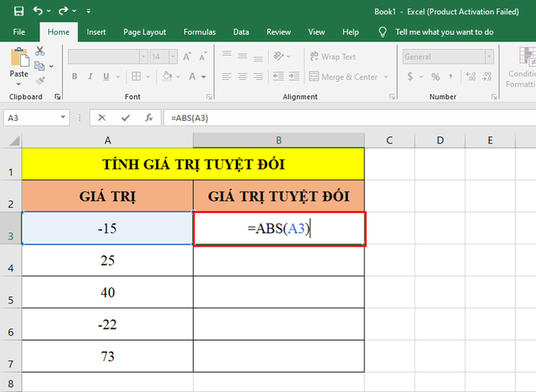Select column C header
The width and height of the screenshot is (536, 392).
pyautogui.click(x=389, y=140)
